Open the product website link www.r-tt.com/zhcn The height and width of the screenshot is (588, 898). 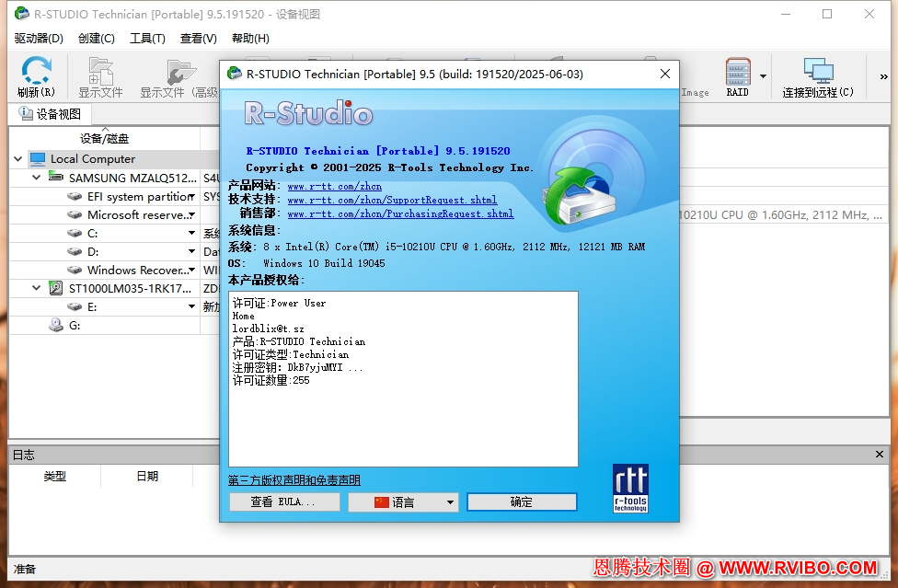coord(335,186)
